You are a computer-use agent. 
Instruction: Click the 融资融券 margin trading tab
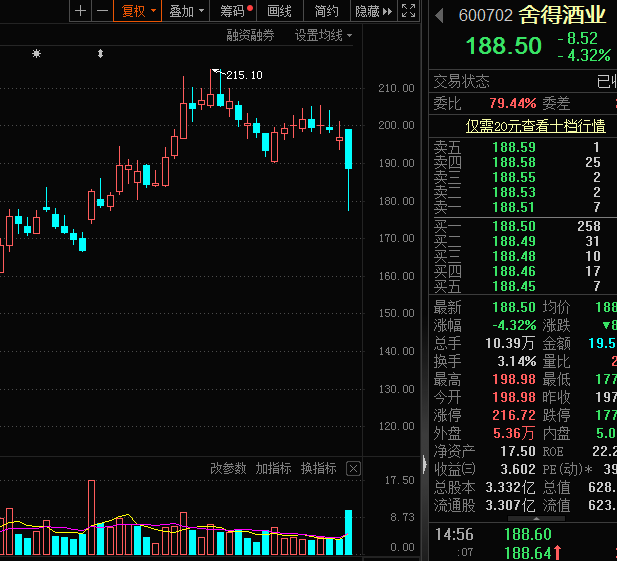250,35
